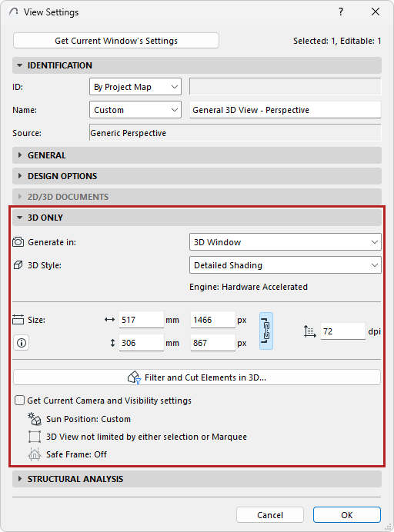Screen dimensions: 394x532
Task: Toggle the proportion chain link
Action: tap(266, 331)
